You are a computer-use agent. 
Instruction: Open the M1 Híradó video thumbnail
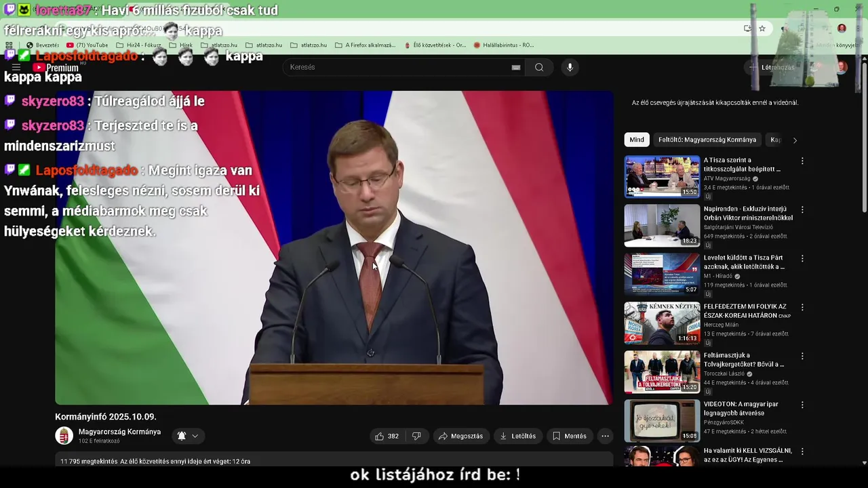pos(662,274)
